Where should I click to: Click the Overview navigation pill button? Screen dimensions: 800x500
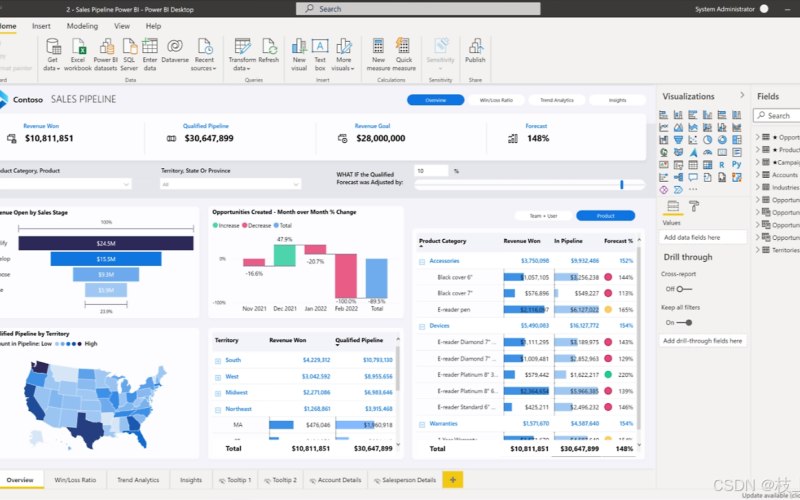(436, 100)
